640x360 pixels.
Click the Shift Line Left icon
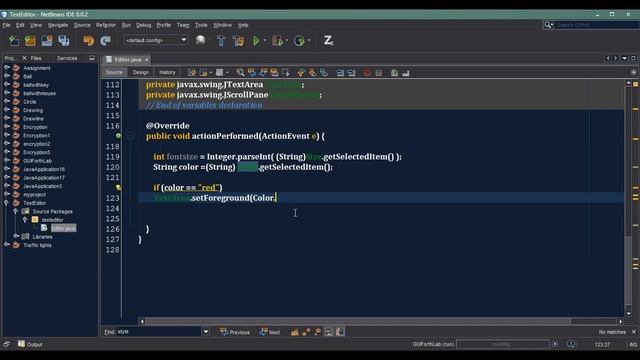(x=340, y=73)
